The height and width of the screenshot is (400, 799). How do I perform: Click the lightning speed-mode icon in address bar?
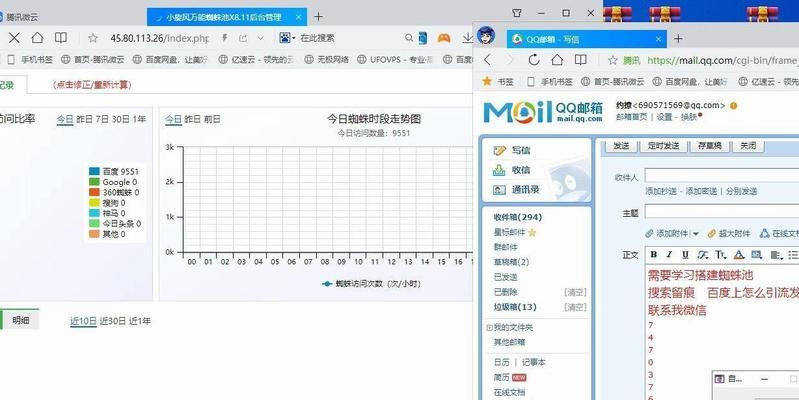pyautogui.click(x=224, y=38)
